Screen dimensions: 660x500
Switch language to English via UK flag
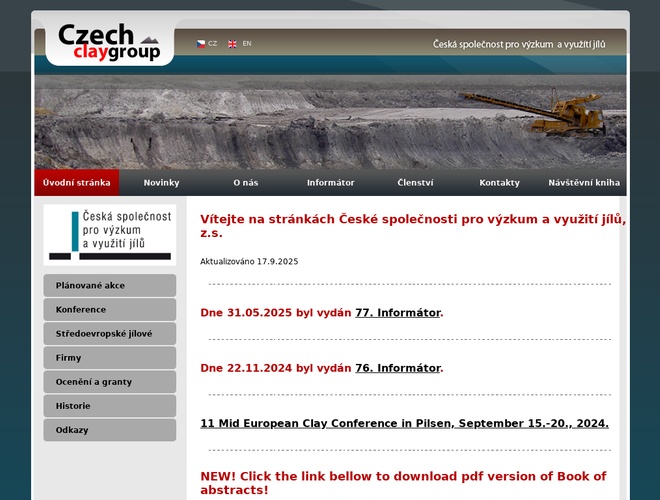click(x=233, y=44)
